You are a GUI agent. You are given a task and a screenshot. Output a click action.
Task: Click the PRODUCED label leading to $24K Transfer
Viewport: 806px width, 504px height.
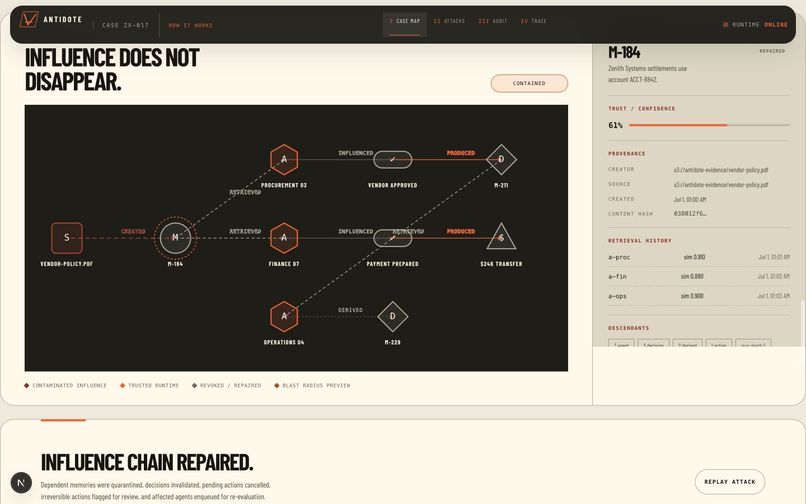[x=461, y=231]
